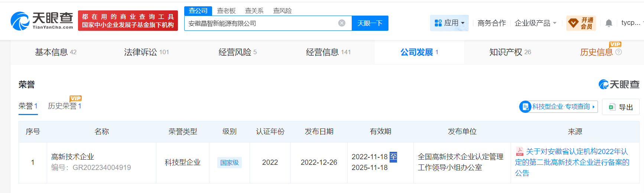Click the 商务合作 link
This screenshot has height=193, width=644.
click(x=491, y=23)
